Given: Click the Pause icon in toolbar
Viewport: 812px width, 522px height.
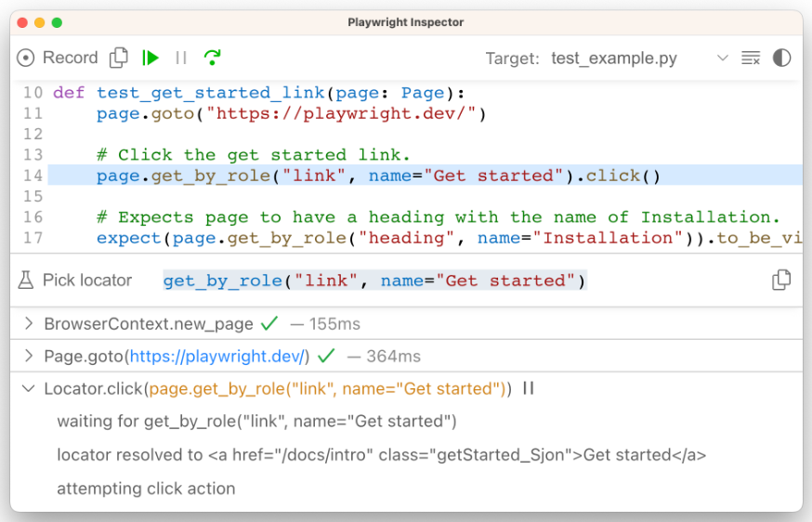Looking at the screenshot, I should (x=181, y=58).
